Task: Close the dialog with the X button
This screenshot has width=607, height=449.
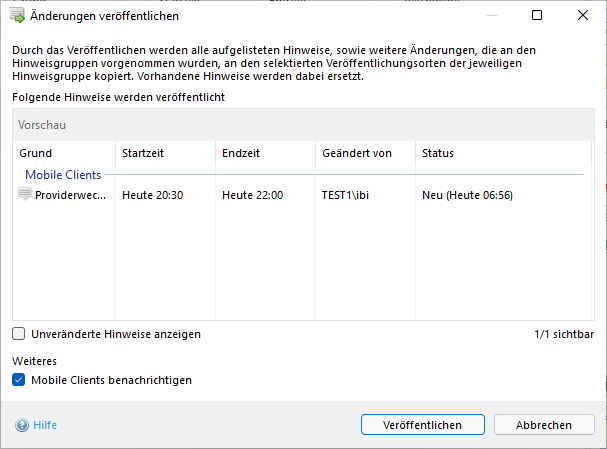Action: (583, 16)
